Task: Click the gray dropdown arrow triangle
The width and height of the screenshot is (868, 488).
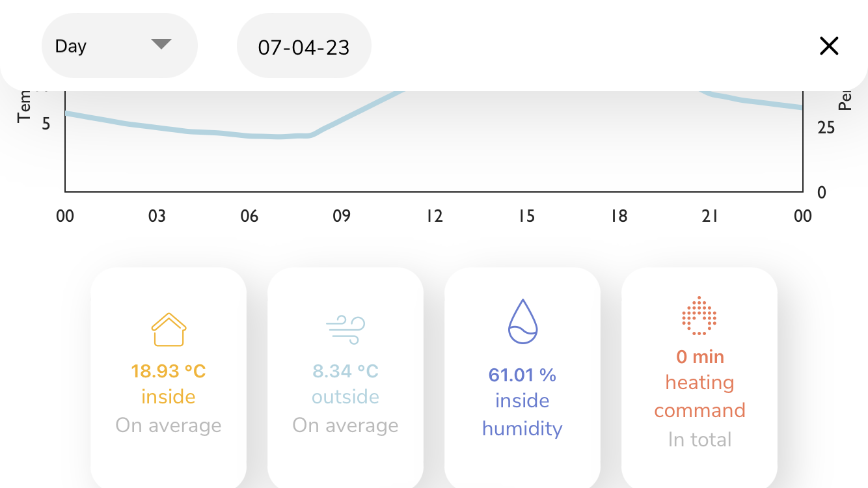Action: tap(161, 44)
